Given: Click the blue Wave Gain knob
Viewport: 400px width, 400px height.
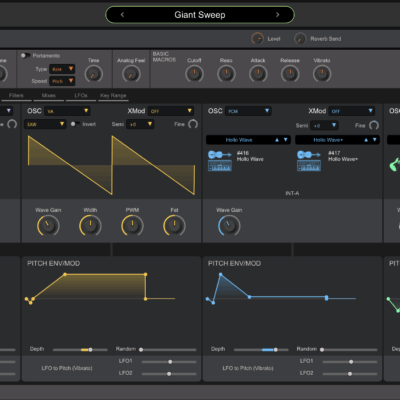Looking at the screenshot, I should [x=229, y=225].
